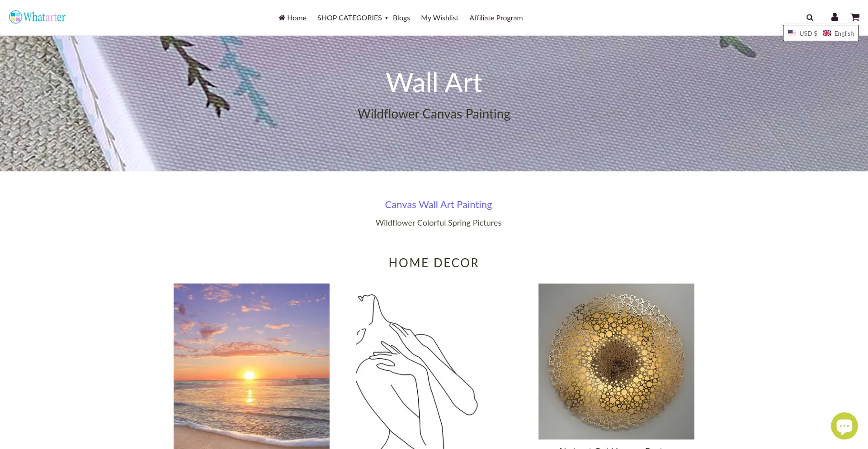Open the Affiliate Program page
The width and height of the screenshot is (868, 449).
(x=496, y=18)
